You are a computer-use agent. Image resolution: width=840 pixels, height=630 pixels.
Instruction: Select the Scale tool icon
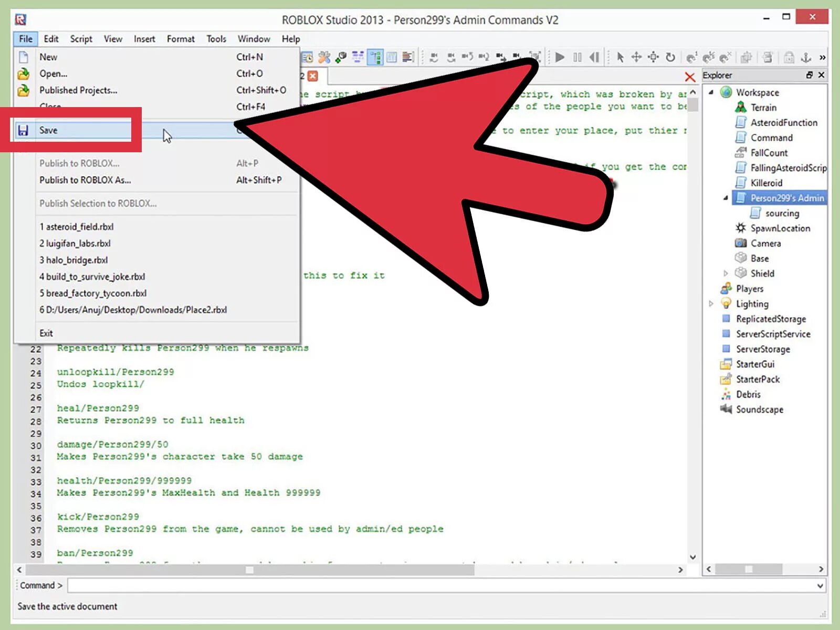click(653, 57)
